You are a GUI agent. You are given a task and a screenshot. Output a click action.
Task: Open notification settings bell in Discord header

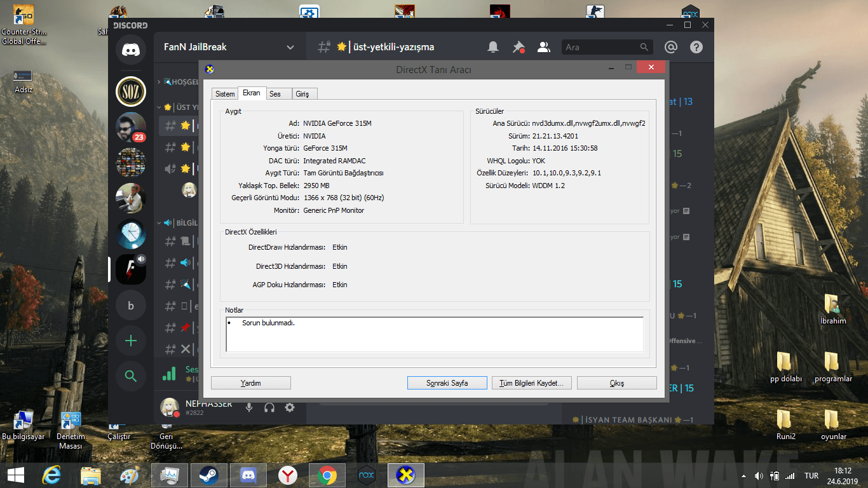493,47
